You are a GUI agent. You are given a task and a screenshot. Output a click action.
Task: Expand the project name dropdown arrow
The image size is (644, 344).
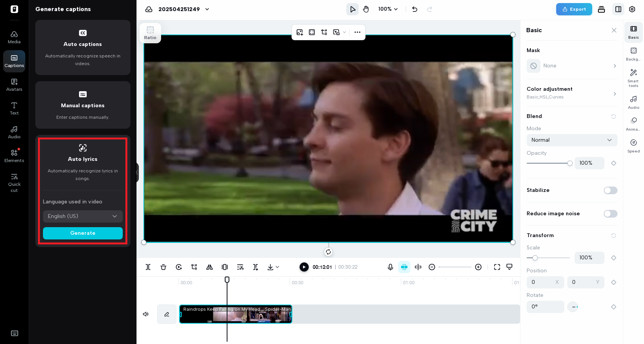(x=207, y=9)
